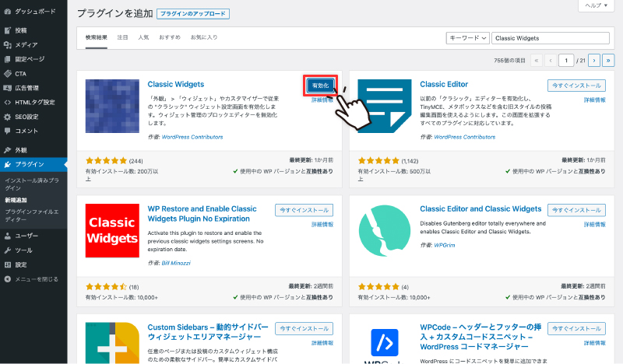
Task: Click the HTML tag settings icon
Action: (x=7, y=103)
